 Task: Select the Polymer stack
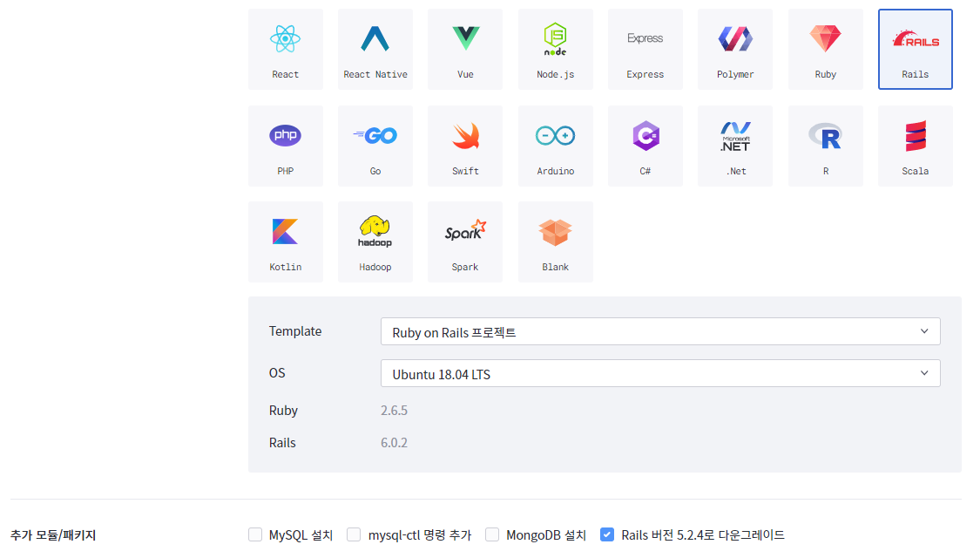[735, 50]
